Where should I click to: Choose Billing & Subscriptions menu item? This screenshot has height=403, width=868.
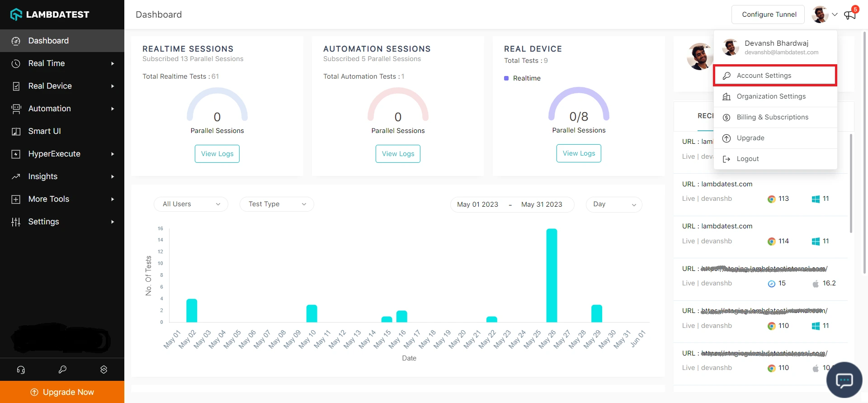(x=772, y=117)
